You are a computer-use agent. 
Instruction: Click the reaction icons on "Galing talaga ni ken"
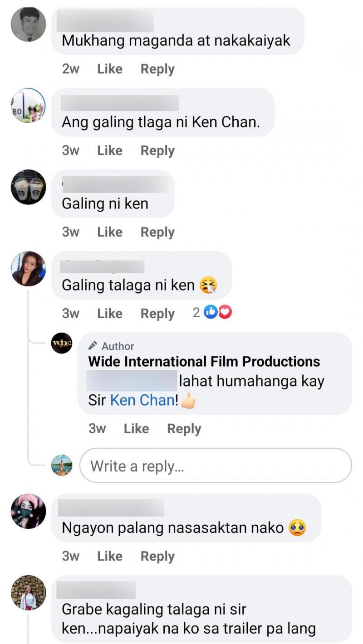(218, 312)
